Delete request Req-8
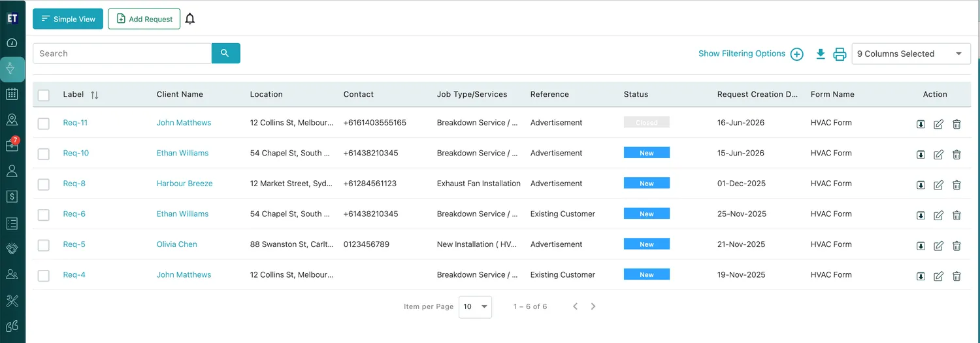980x343 pixels. coord(956,185)
